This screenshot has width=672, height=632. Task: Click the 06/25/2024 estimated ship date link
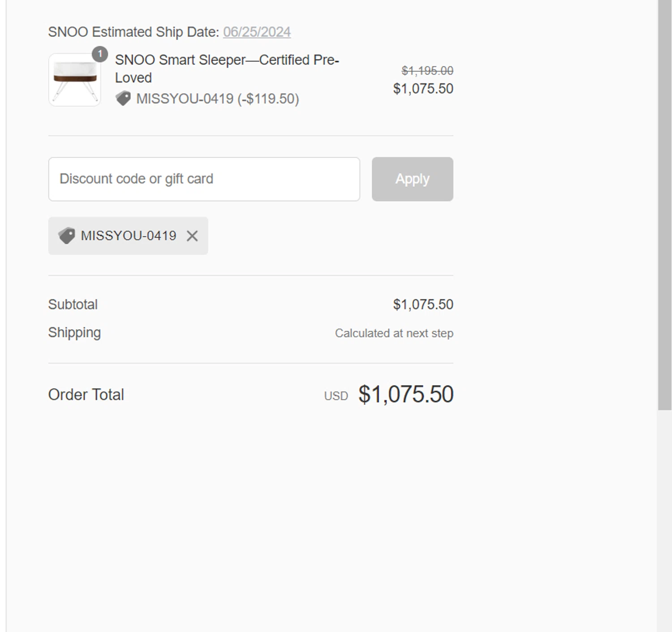pos(257,32)
